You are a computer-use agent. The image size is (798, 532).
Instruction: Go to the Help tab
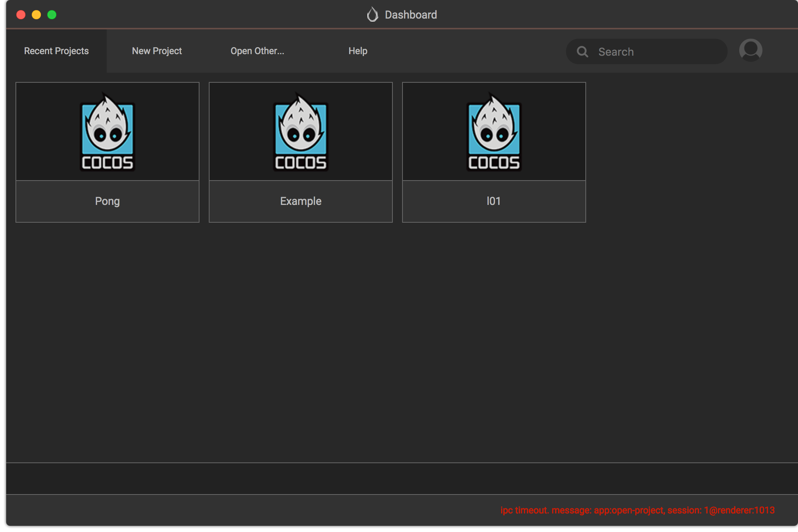click(x=358, y=51)
